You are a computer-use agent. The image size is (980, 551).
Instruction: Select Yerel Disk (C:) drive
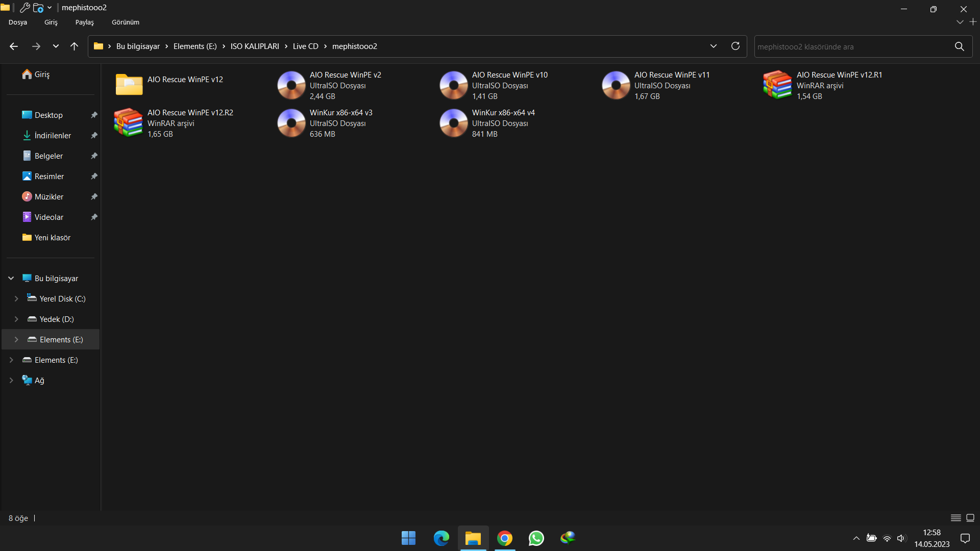coord(56,299)
